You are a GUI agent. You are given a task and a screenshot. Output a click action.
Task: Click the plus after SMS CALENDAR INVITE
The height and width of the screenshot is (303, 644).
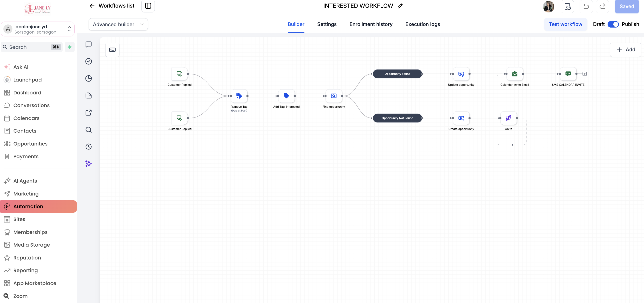pos(584,74)
